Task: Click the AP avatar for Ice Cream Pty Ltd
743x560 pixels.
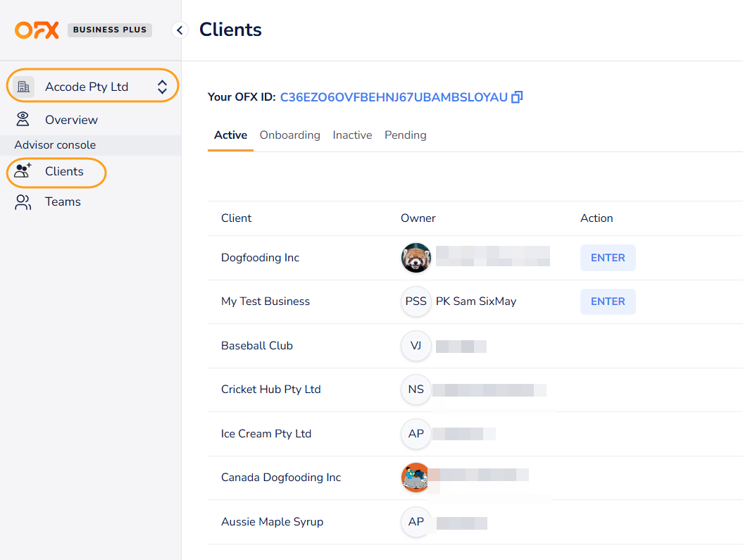Action: pos(416,434)
